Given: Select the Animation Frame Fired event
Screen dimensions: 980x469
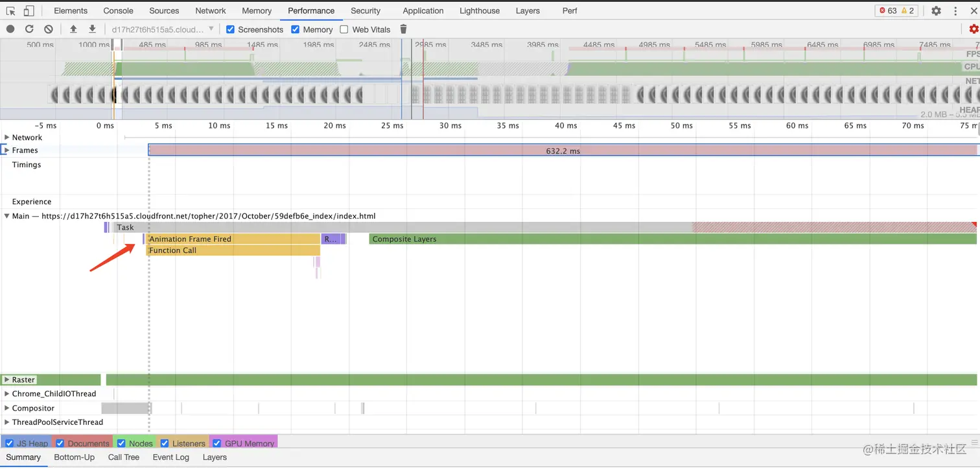Looking at the screenshot, I should point(233,239).
